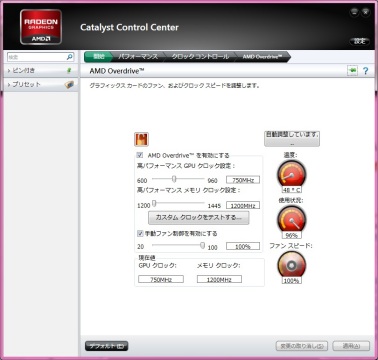Select the Performance breadcrumb tab

[138, 57]
